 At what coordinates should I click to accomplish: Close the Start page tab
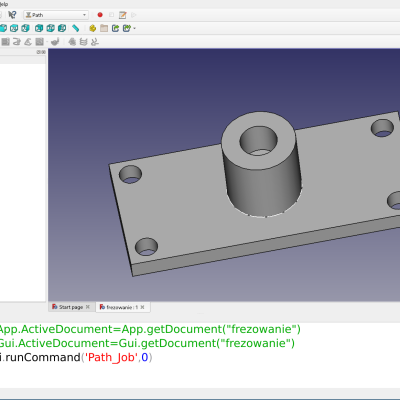(88, 307)
